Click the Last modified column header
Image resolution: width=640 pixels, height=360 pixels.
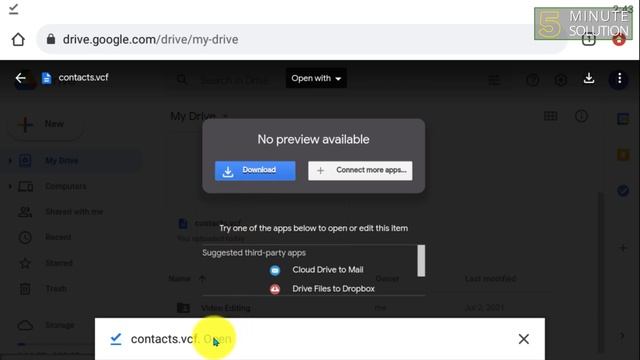pyautogui.click(x=490, y=279)
